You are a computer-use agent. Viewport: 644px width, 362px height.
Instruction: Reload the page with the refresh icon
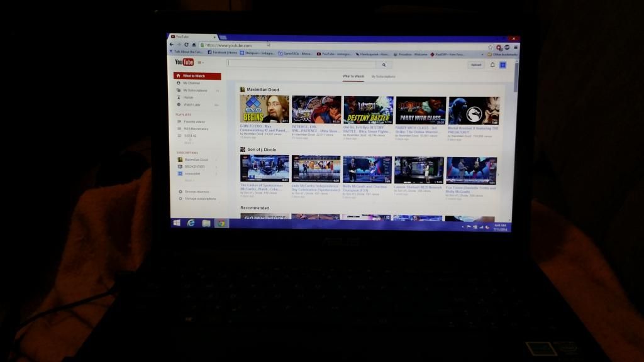[x=187, y=45]
